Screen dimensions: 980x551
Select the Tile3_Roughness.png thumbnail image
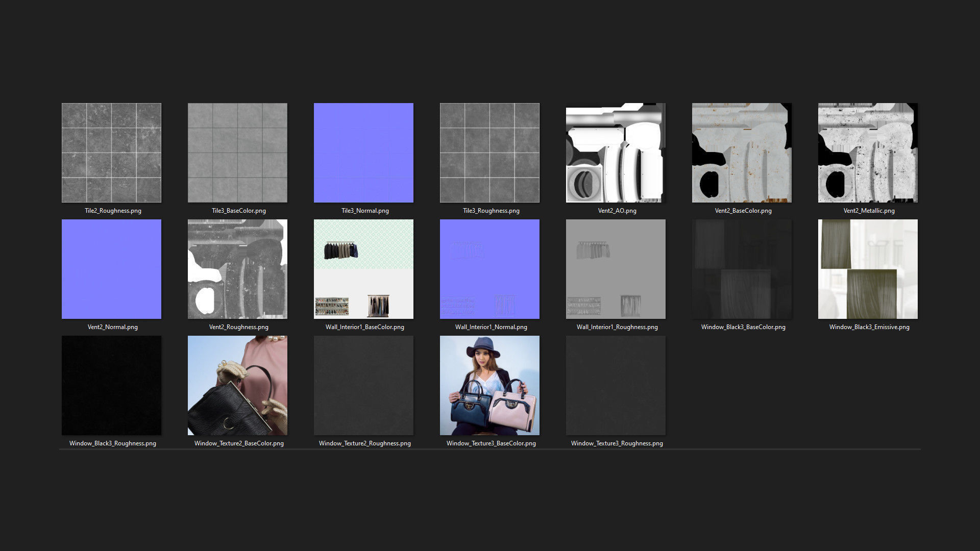[x=489, y=153]
